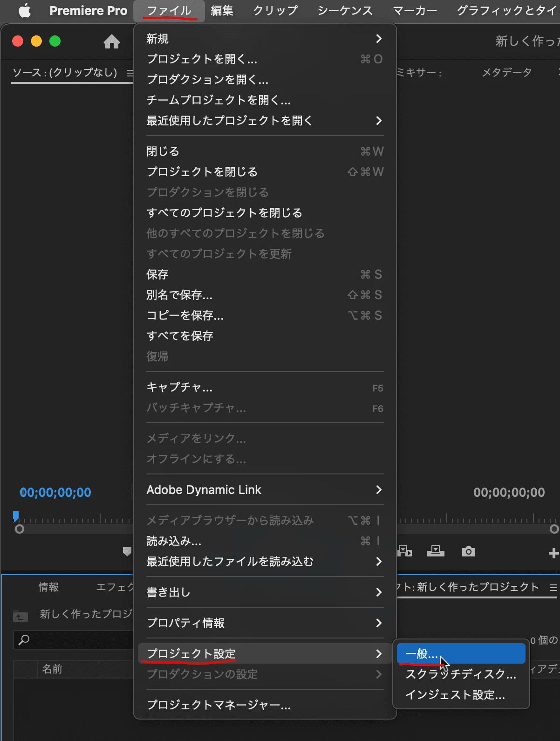Choose 読み込み... menu item

[265, 541]
